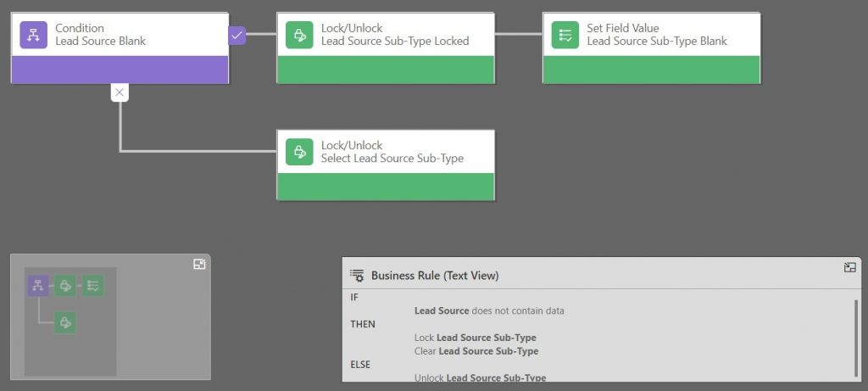This screenshot has width=868, height=391.
Task: Click the Condition icon in the minimap
Action: (38, 286)
